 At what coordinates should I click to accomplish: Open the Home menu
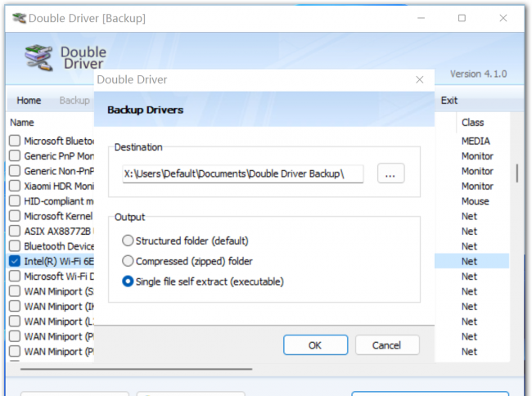[29, 101]
